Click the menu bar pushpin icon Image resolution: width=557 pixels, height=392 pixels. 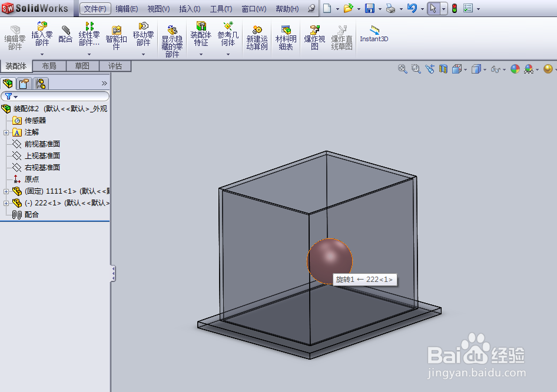click(311, 8)
